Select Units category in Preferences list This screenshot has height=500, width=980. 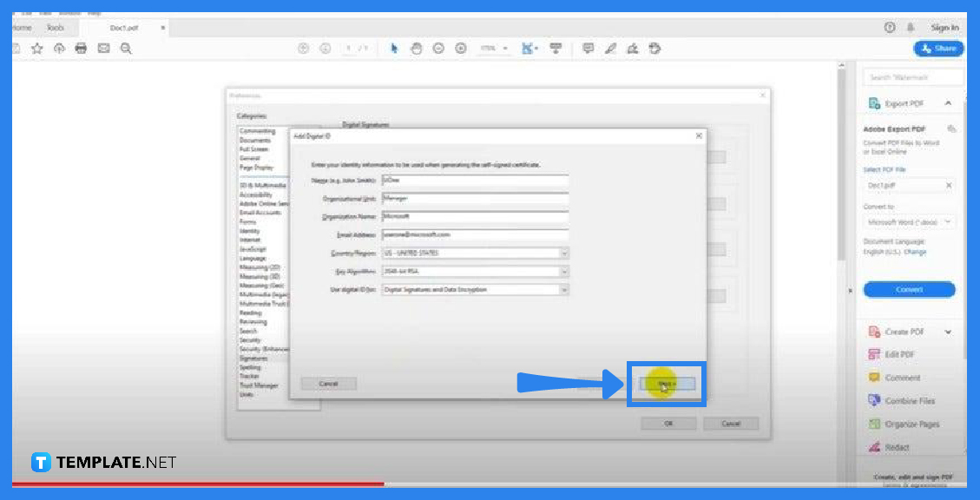tap(247, 395)
